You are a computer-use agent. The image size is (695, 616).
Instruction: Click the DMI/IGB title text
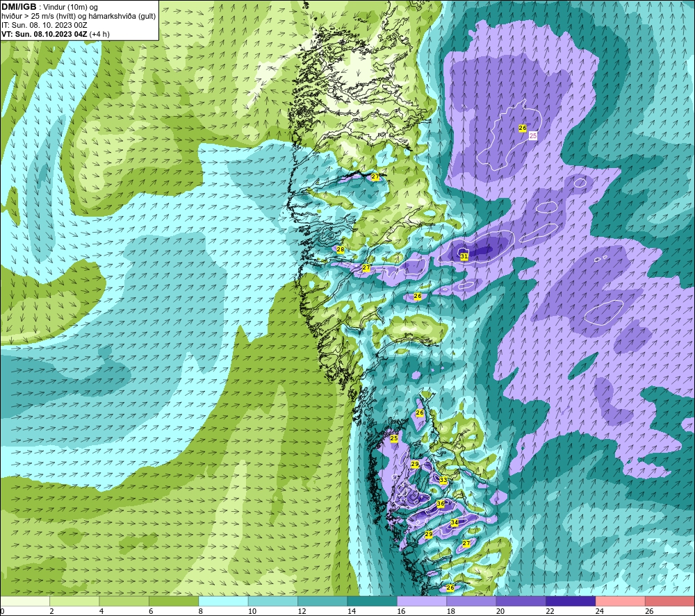coord(19,7)
